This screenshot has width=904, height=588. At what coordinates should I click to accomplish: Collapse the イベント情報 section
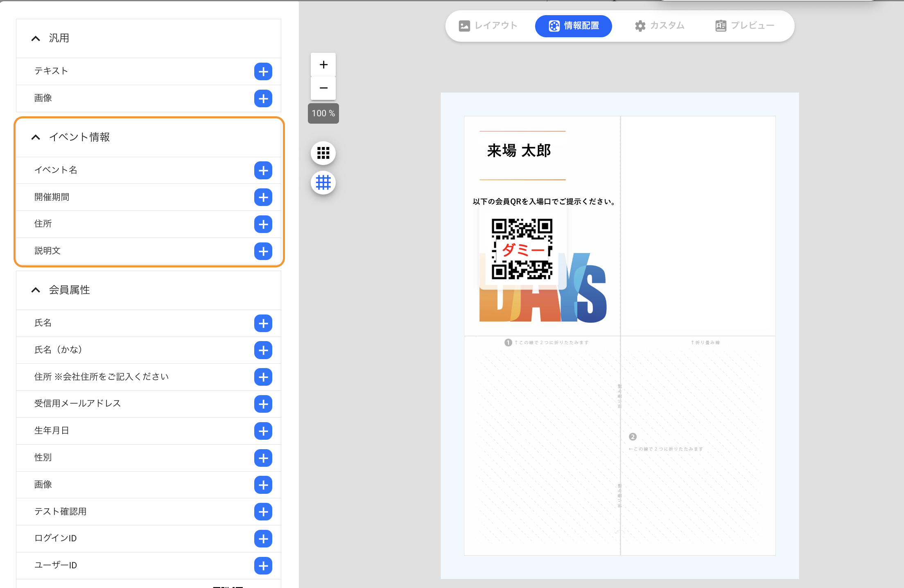coord(36,137)
